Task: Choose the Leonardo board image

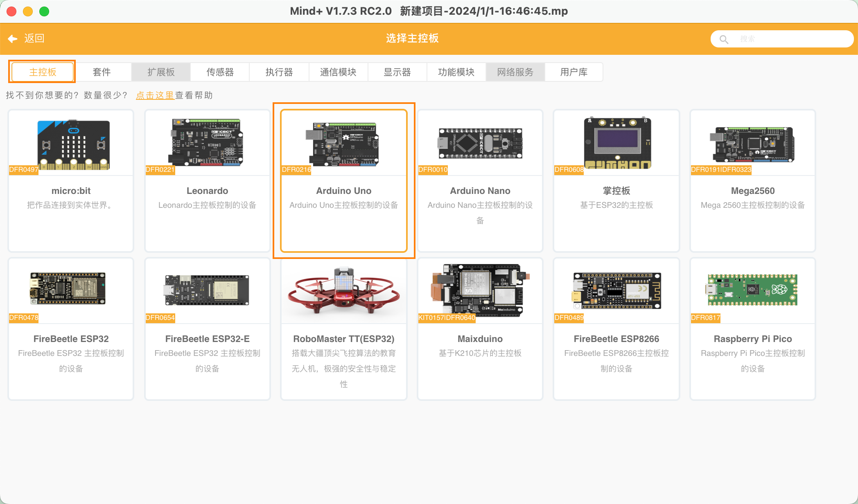Action: tap(206, 142)
